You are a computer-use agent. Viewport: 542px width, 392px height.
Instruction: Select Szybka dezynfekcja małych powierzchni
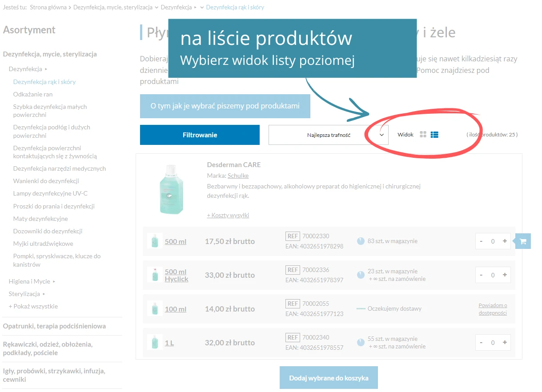[50, 111]
